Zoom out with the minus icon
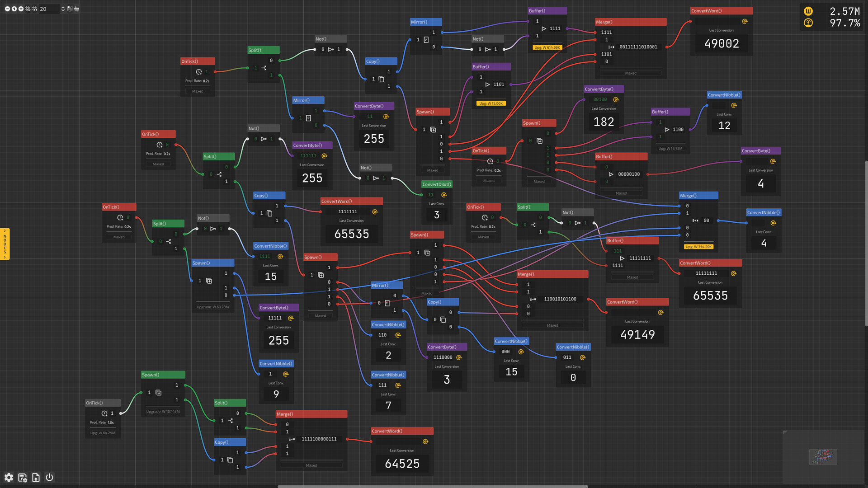 [x=7, y=9]
